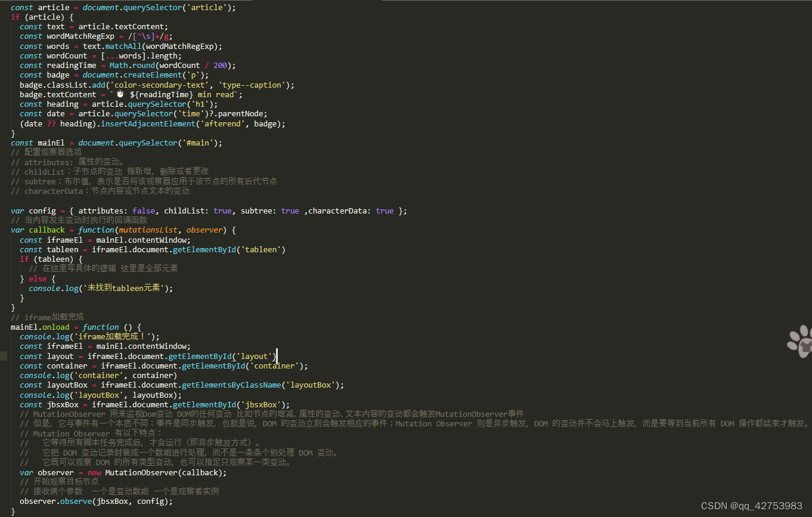Click the comment '它等待所有脚本任务完成后'

tap(141, 443)
